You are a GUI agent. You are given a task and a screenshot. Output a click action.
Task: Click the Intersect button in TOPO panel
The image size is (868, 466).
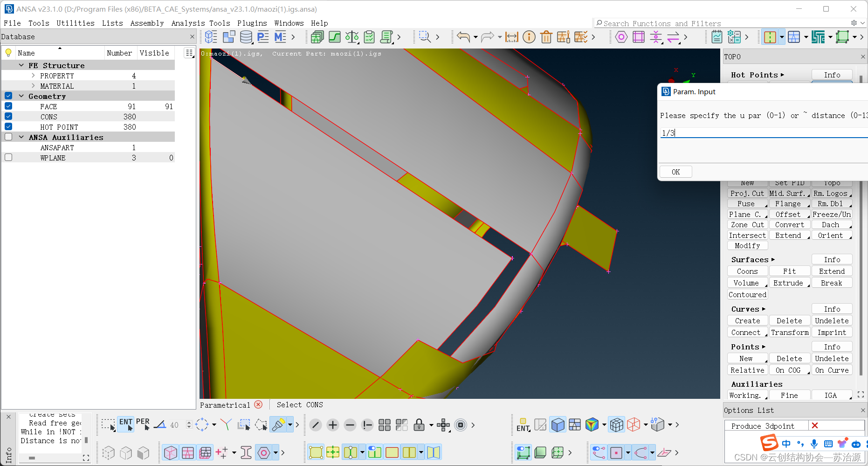pyautogui.click(x=747, y=236)
